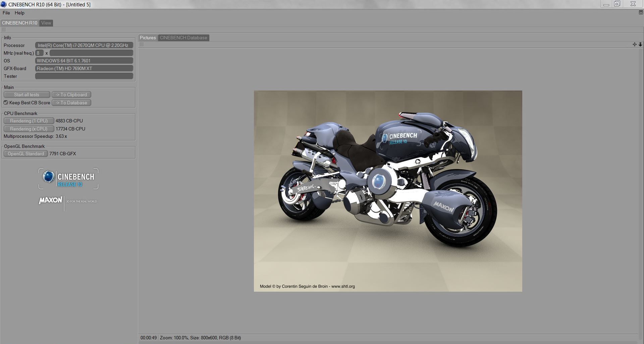The width and height of the screenshot is (644, 344).
Task: Click Start all tests button
Action: (27, 95)
